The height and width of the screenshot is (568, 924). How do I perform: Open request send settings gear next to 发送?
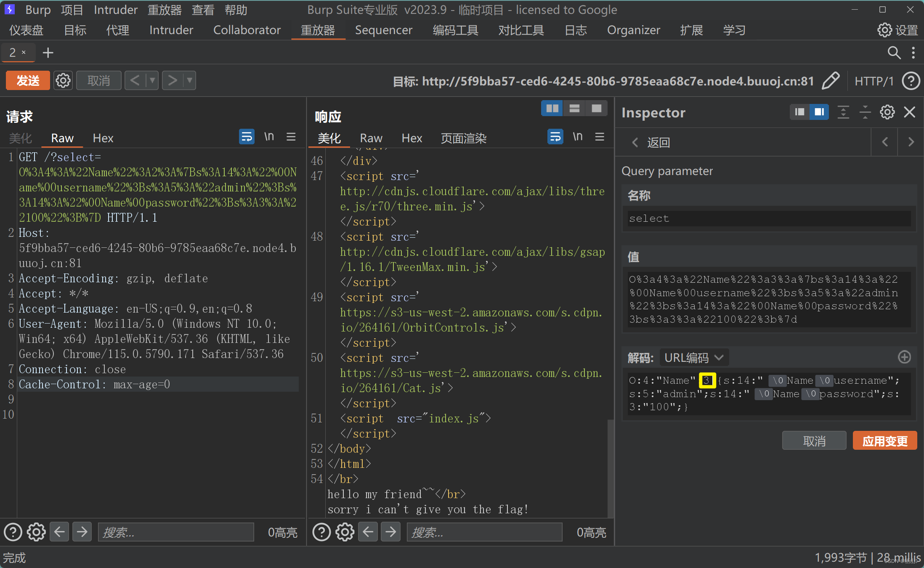63,80
